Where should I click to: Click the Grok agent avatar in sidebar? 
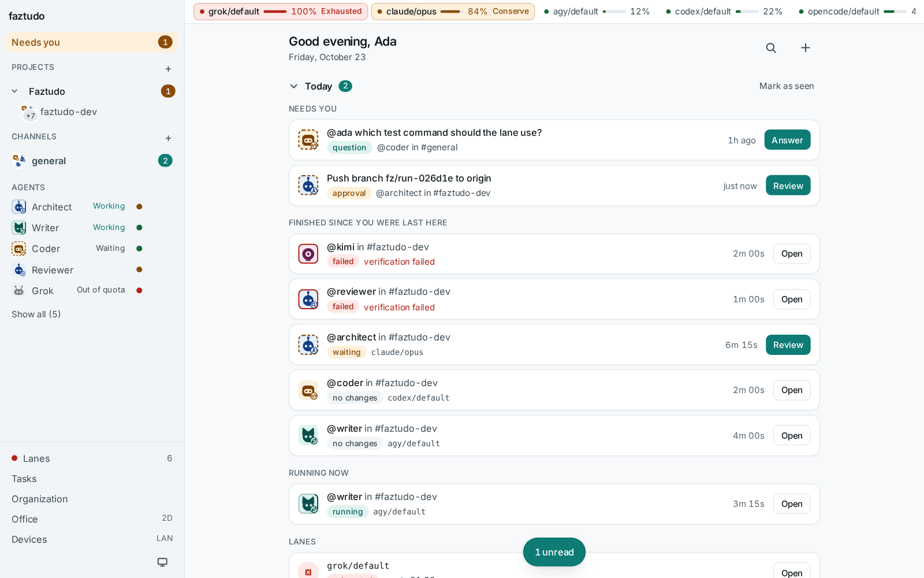click(19, 291)
